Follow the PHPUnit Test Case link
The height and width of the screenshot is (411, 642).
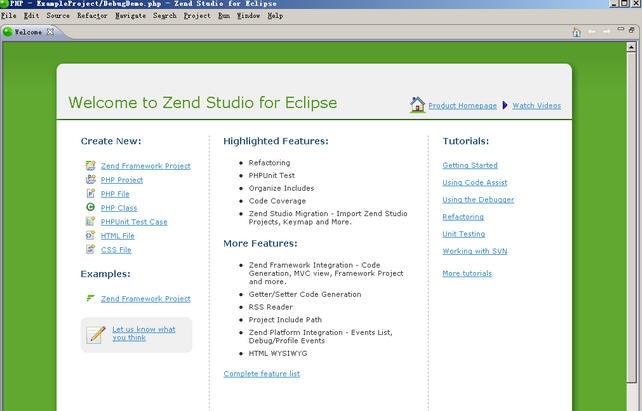click(134, 221)
